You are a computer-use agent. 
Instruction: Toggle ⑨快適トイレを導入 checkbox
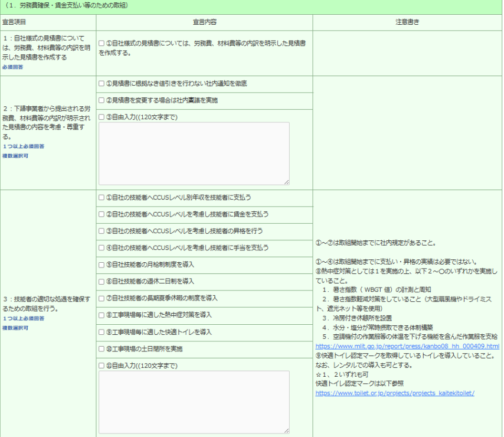click(x=102, y=332)
